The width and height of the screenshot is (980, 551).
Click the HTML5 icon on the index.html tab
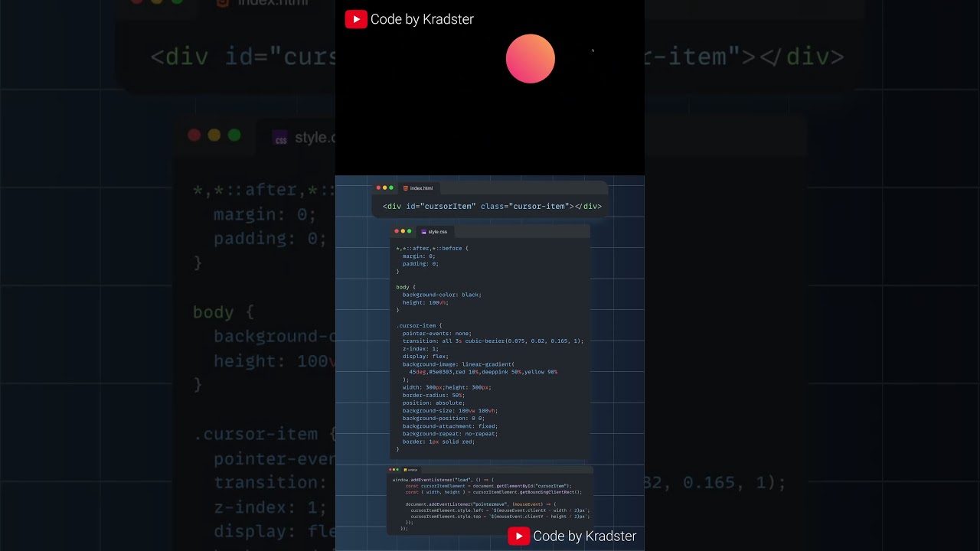[406, 188]
